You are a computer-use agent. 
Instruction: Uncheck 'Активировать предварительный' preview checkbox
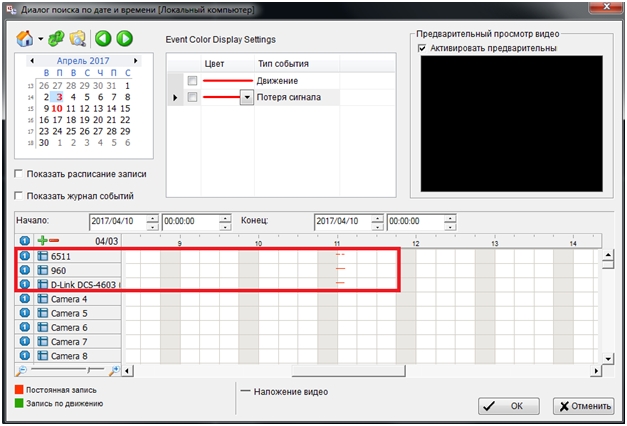(422, 48)
